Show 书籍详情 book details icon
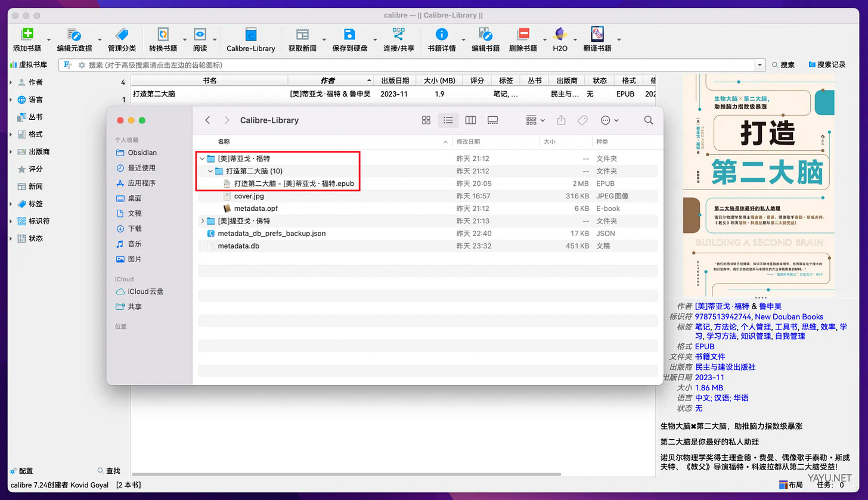This screenshot has height=500, width=868. tap(442, 34)
